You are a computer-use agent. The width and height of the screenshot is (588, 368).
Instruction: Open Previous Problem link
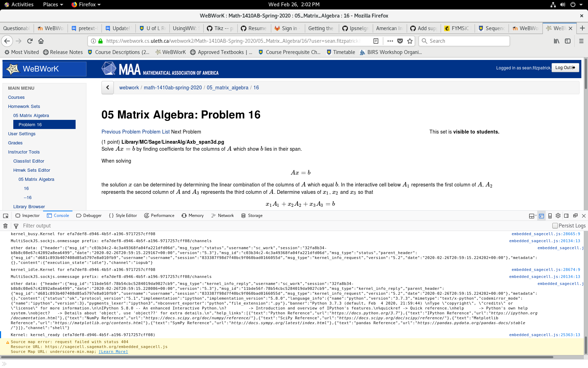pyautogui.click(x=121, y=132)
